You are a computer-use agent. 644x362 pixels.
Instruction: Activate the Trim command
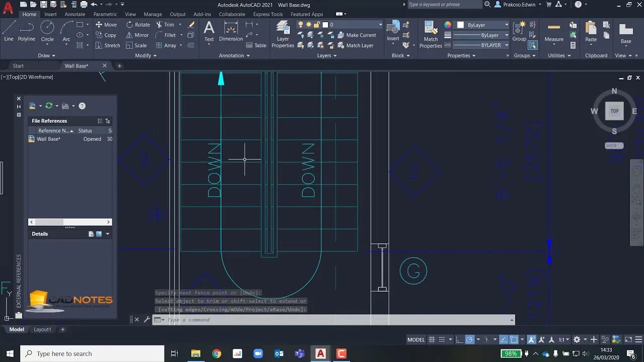click(x=165, y=25)
